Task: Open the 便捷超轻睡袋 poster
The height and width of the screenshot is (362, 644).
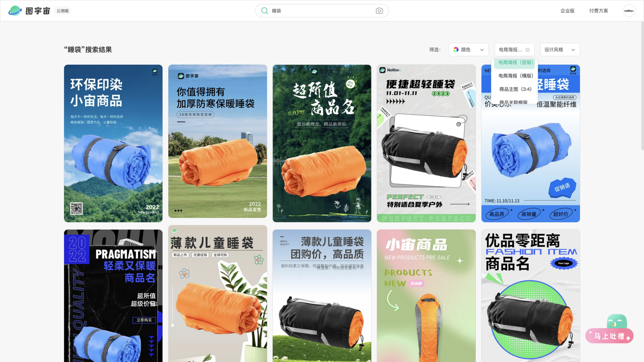Action: pos(426,143)
